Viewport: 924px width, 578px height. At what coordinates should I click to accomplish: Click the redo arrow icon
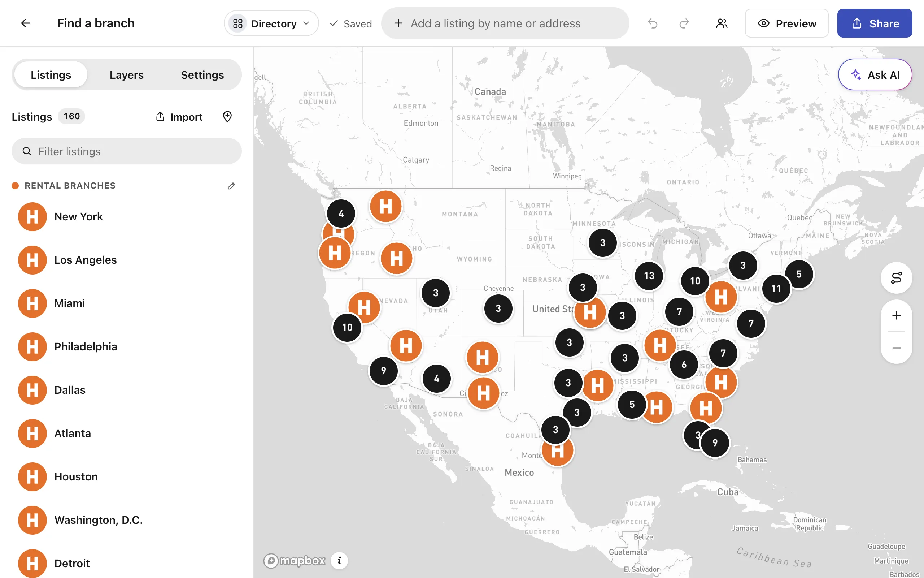(x=684, y=23)
